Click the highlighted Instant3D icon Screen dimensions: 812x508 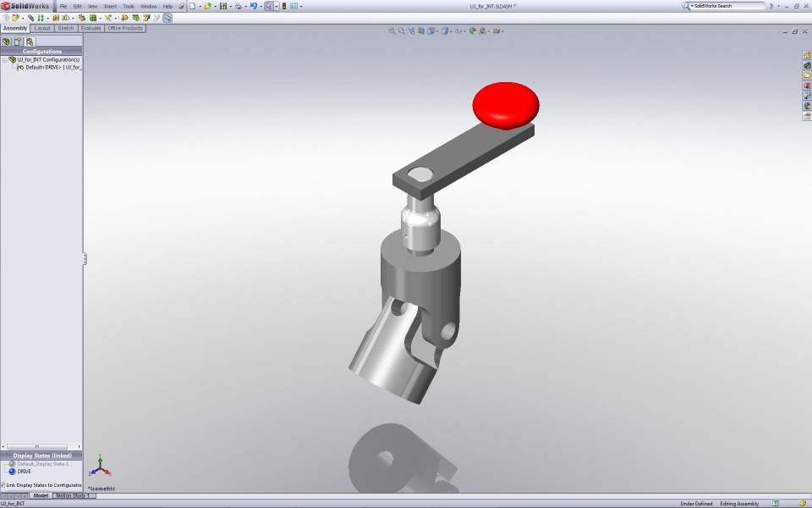[167, 18]
